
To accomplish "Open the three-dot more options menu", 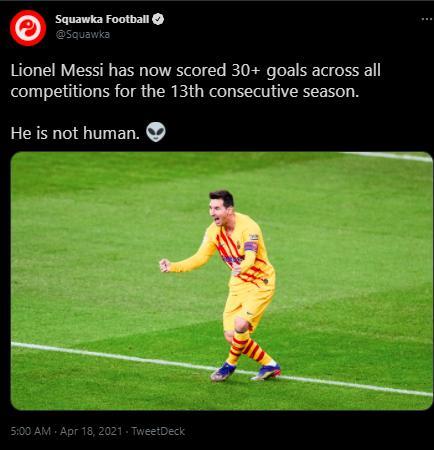I will (427, 19).
